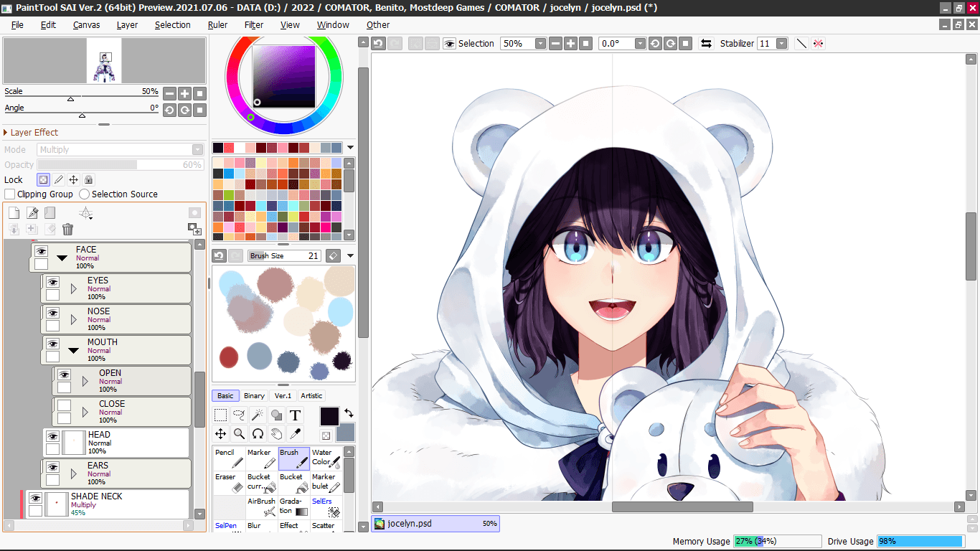
Task: Choose the rectangular selection tool
Action: (x=221, y=415)
